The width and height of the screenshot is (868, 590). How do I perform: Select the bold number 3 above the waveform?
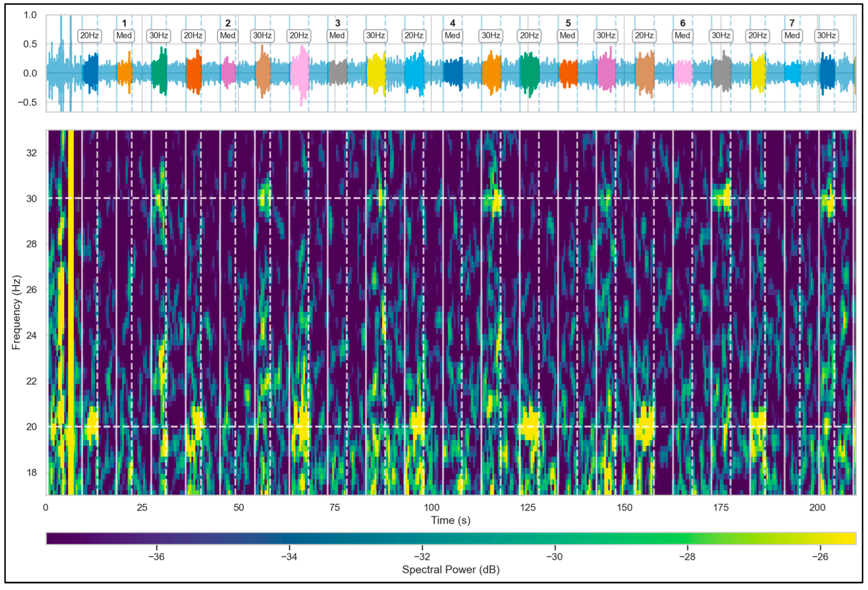(337, 23)
